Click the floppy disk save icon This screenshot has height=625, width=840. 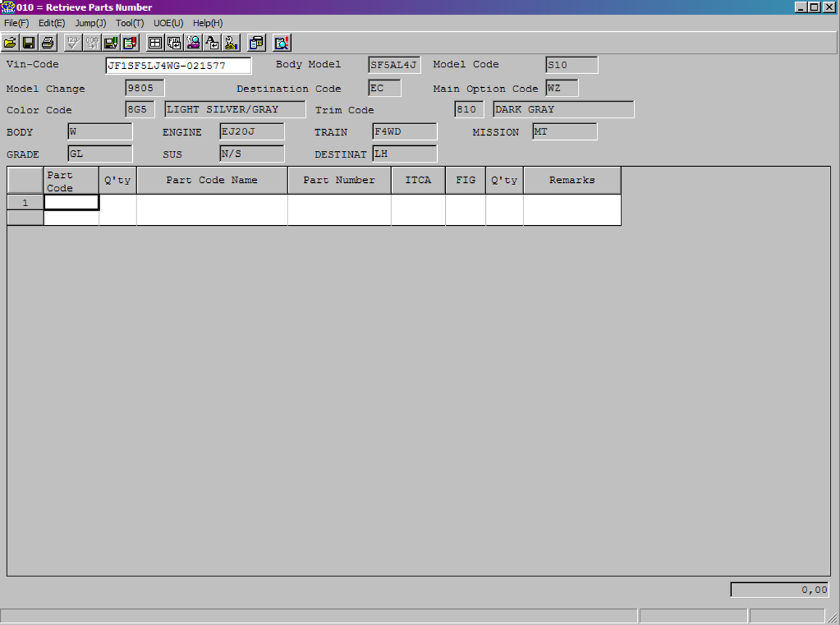click(29, 43)
